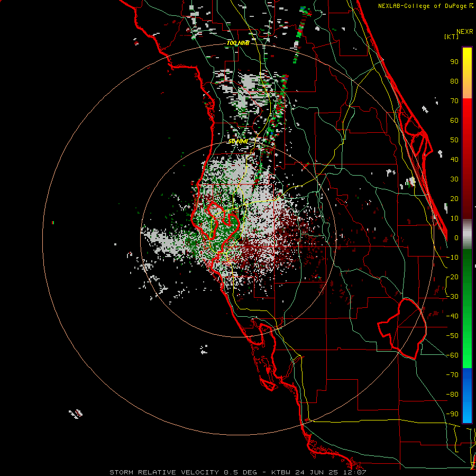476x476 pixels.
Task: Click the positive 30 kt scale value
Action: tap(454, 179)
